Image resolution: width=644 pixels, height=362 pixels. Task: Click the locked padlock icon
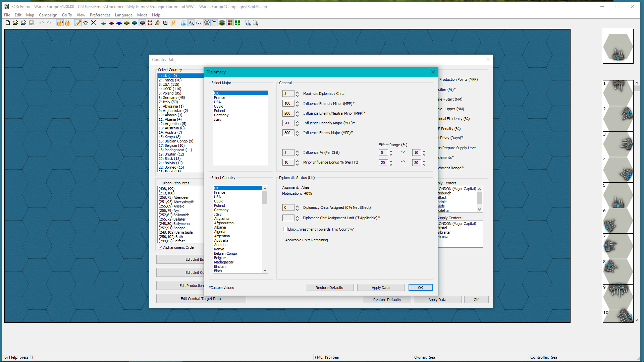pyautogui.click(x=68, y=23)
